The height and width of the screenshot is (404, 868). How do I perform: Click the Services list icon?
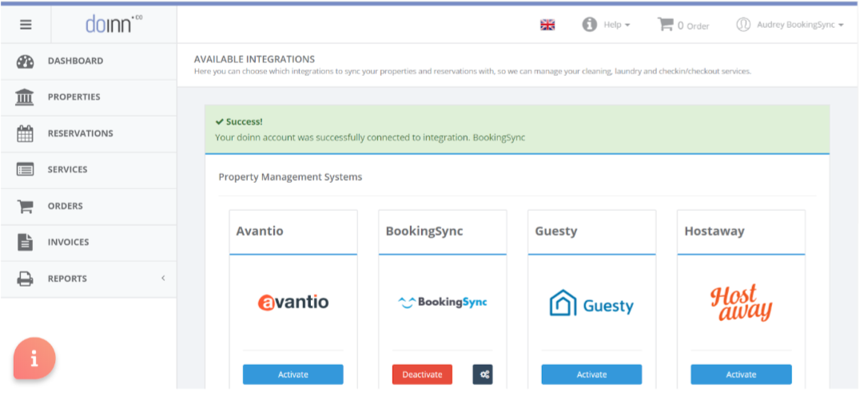pyautogui.click(x=25, y=170)
